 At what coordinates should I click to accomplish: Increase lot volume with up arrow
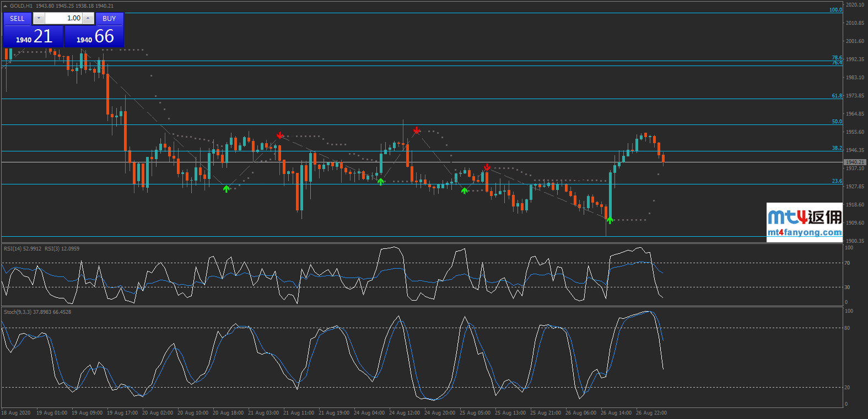point(88,19)
